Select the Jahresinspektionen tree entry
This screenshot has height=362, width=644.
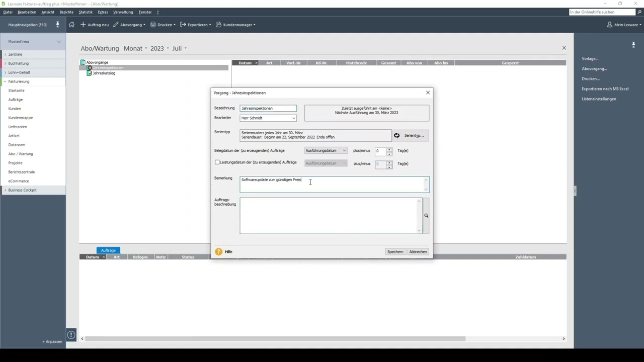(108, 68)
